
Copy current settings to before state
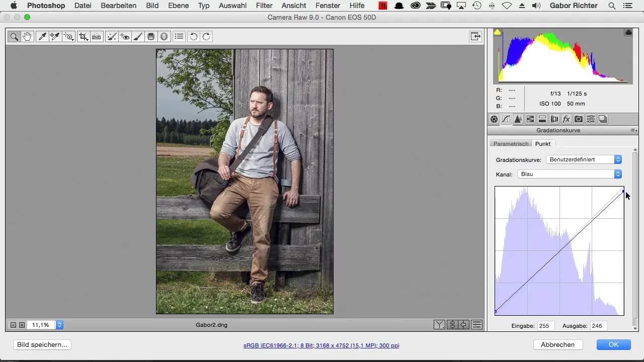click(464, 325)
